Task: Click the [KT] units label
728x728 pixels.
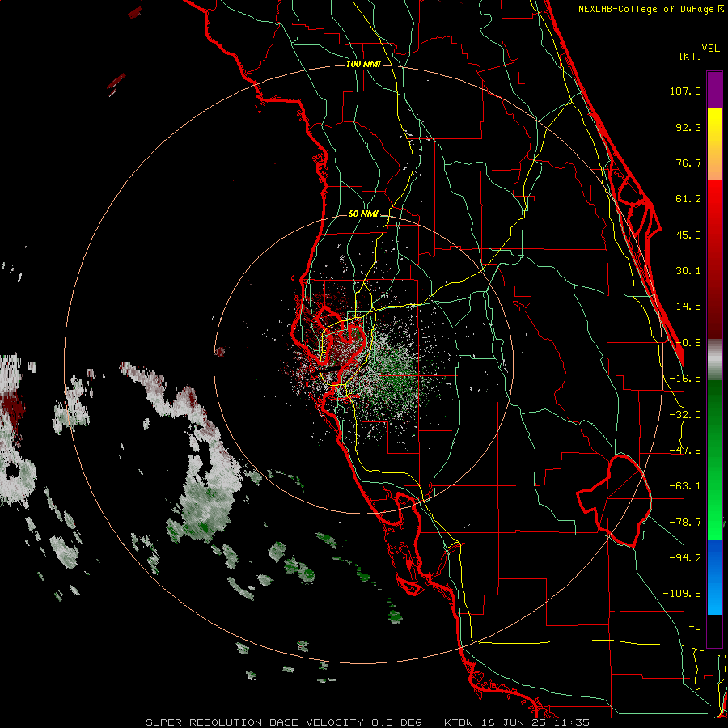Action: 690,56
